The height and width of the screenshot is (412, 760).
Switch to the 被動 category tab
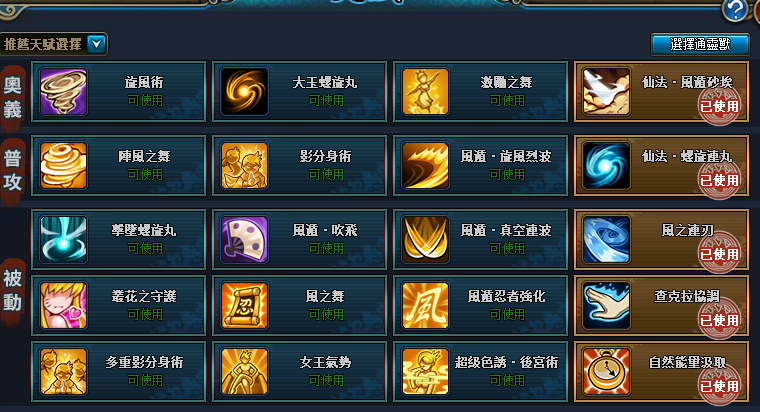click(x=13, y=291)
